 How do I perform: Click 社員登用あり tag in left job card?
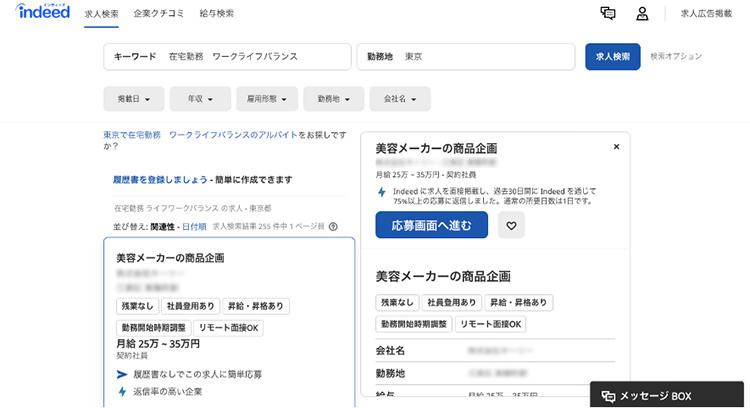click(x=190, y=306)
